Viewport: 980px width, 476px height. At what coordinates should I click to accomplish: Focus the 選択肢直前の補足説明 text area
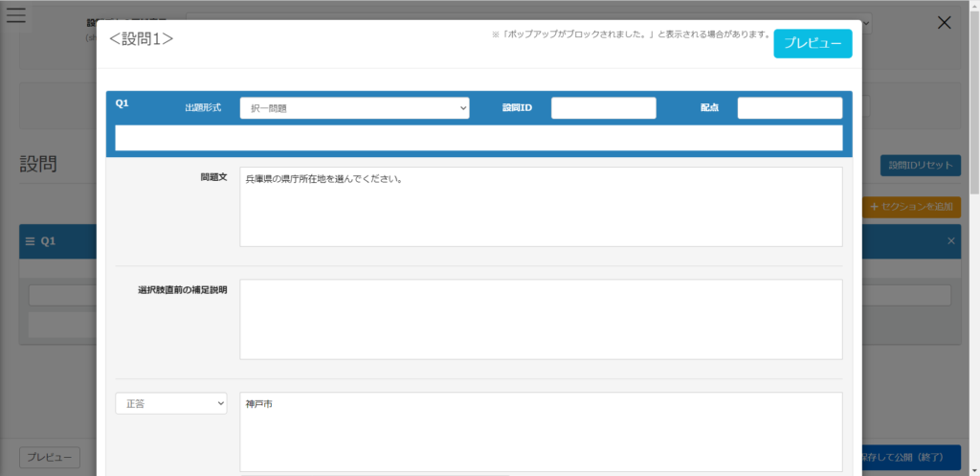(540, 319)
